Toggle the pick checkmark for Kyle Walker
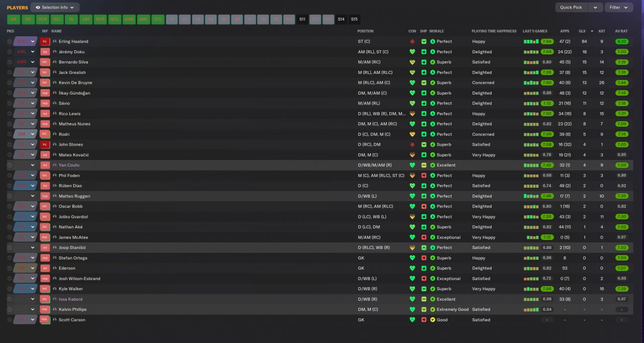This screenshot has width=644, height=343. [10, 289]
